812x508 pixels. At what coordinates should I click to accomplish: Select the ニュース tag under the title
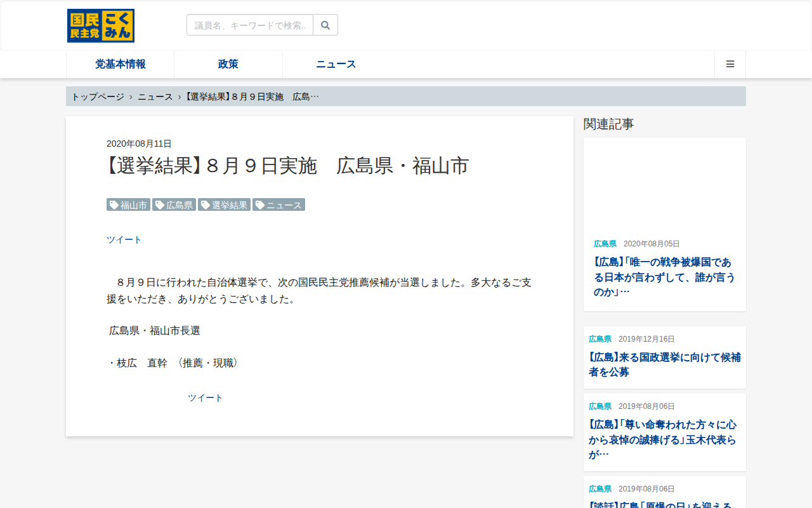[x=278, y=204]
